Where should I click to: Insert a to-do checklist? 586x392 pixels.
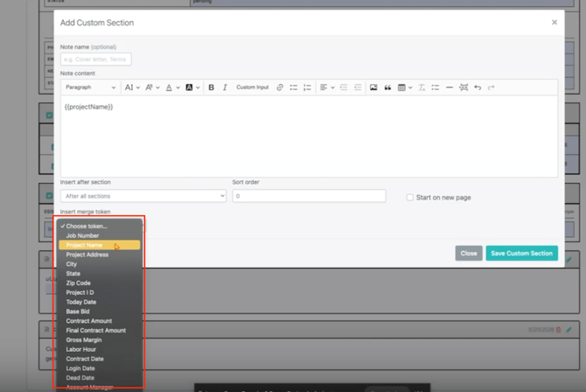[435, 87]
